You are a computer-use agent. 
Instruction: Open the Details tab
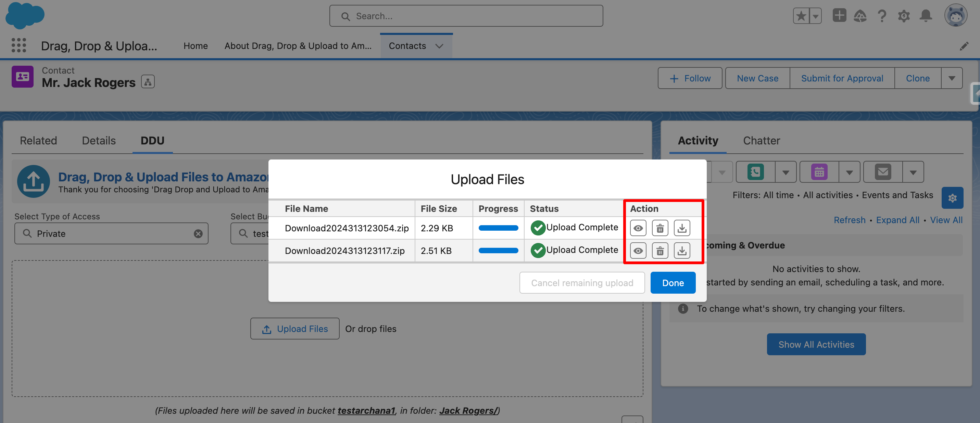(99, 141)
